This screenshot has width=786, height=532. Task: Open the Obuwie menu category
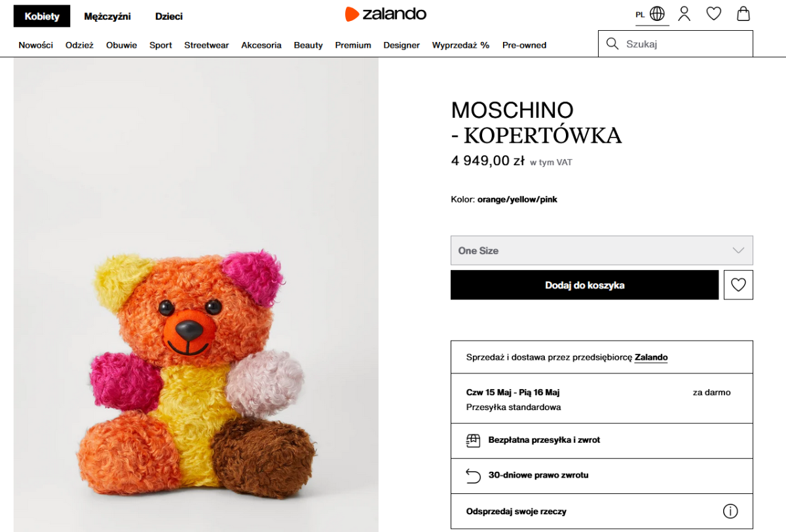(121, 45)
